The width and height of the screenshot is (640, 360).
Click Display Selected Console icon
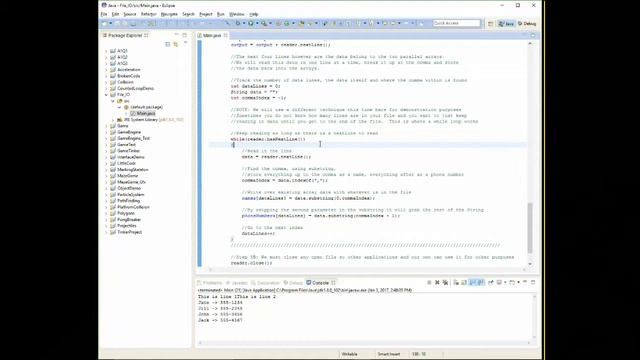499,282
